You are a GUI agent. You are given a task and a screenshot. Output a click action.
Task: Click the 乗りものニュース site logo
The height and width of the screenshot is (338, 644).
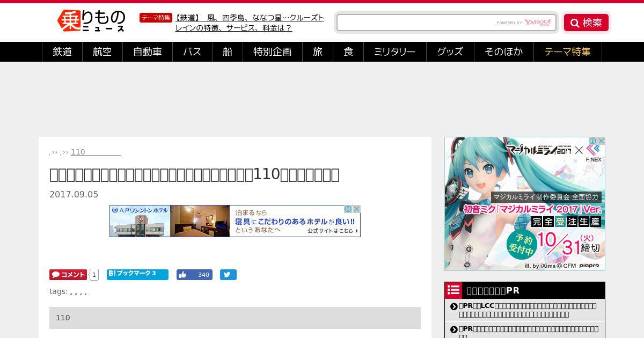(91, 21)
